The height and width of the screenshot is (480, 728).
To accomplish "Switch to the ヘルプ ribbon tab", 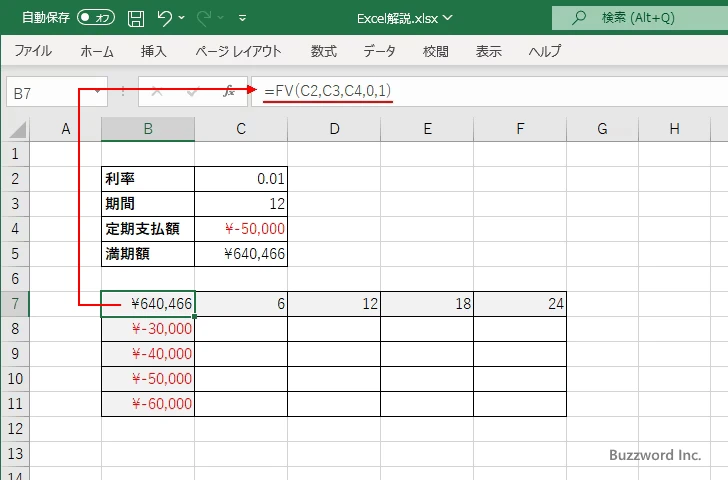I will pyautogui.click(x=545, y=51).
